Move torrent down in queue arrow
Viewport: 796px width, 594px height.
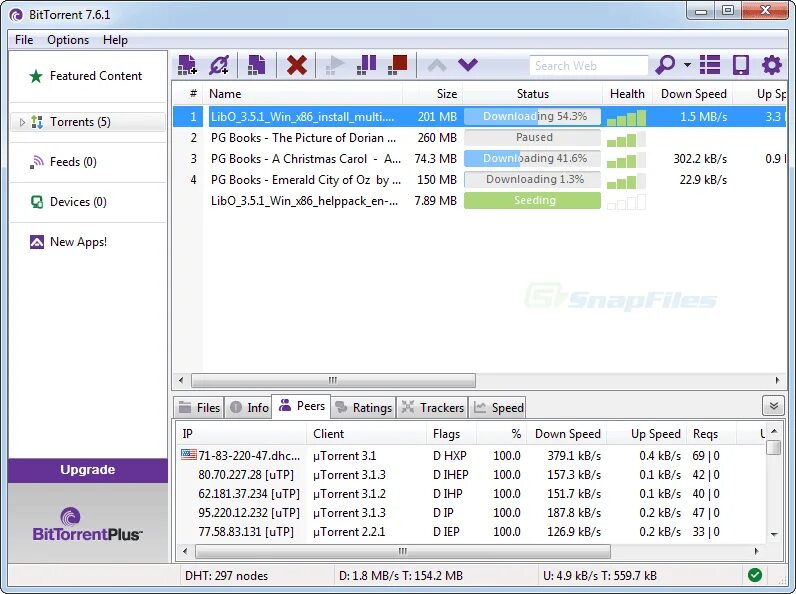coord(468,65)
